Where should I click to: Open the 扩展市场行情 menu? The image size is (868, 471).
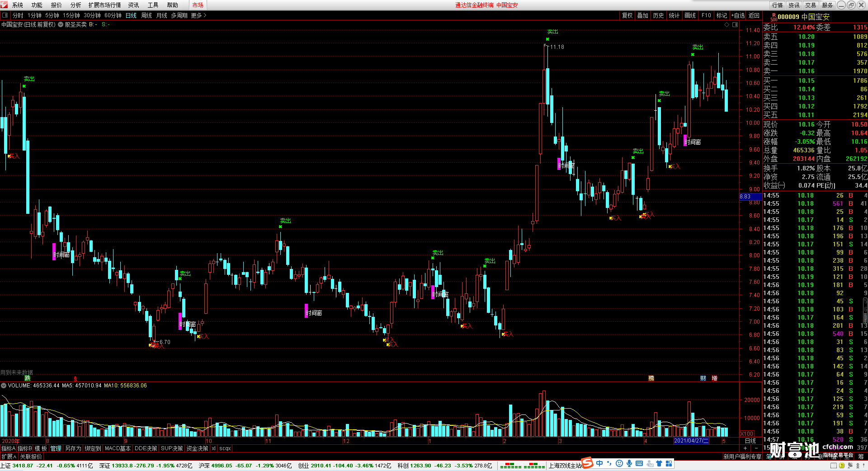(x=105, y=5)
